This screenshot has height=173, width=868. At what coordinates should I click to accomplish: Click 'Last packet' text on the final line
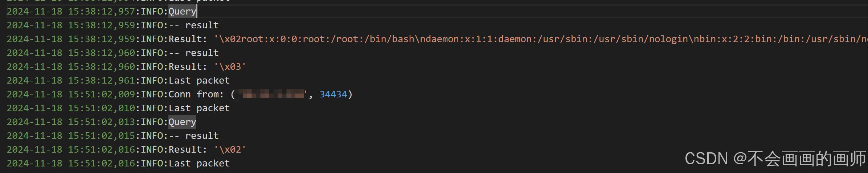point(199,163)
